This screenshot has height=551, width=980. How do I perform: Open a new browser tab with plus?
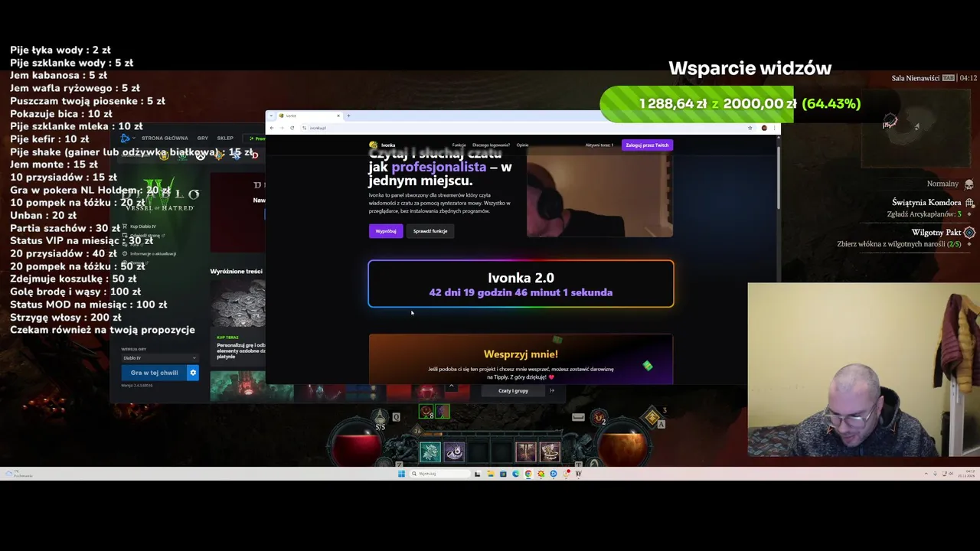point(348,116)
